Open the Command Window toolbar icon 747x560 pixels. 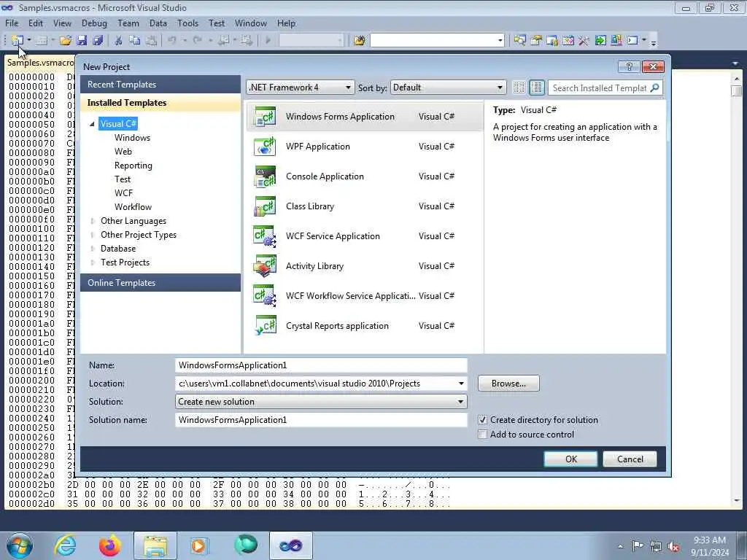(x=632, y=41)
